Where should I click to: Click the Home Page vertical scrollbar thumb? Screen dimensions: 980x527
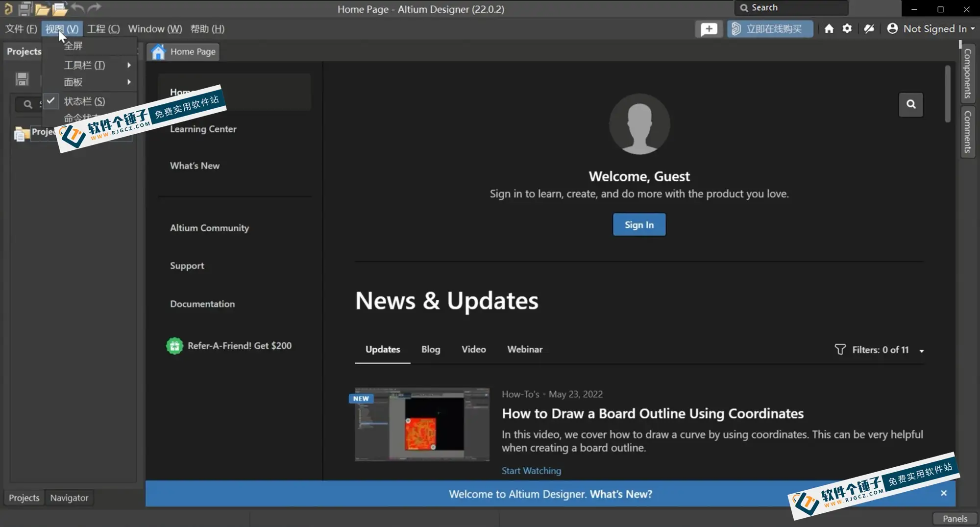click(x=948, y=93)
